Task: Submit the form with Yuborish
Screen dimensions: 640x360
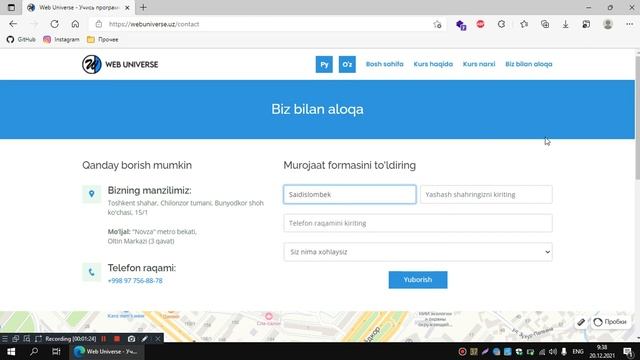Action: pyautogui.click(x=418, y=280)
